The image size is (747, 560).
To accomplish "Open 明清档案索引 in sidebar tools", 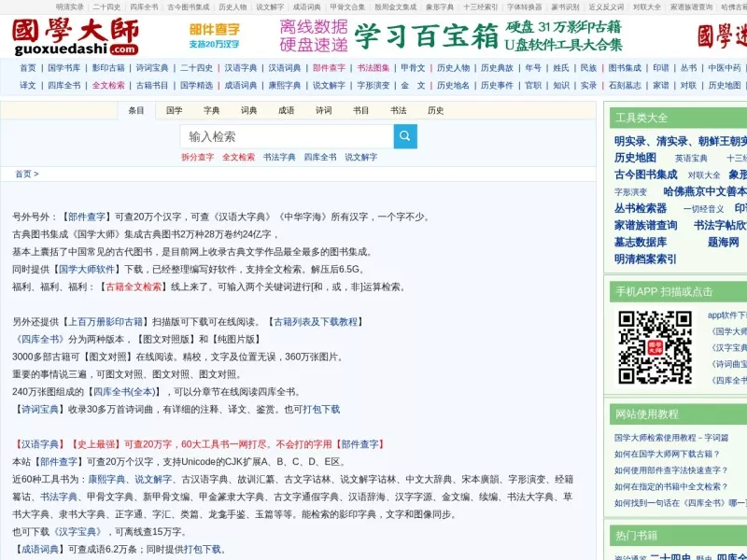I will click(x=645, y=259).
